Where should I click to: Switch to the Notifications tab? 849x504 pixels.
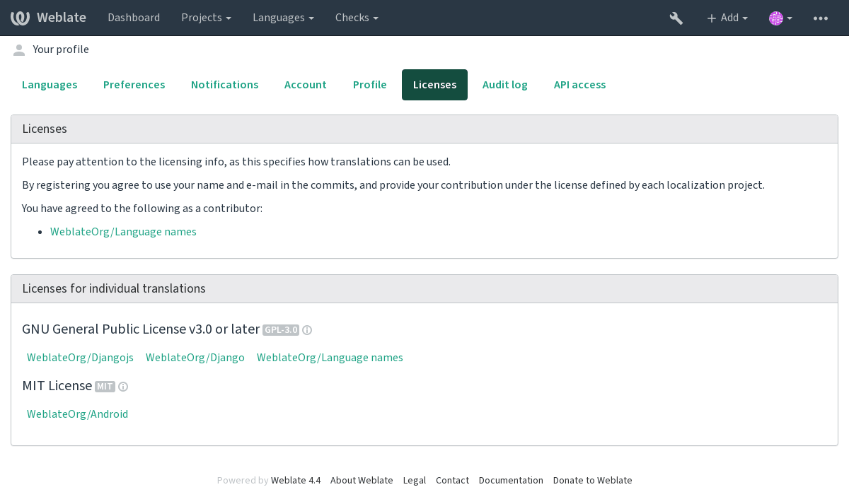pos(225,85)
